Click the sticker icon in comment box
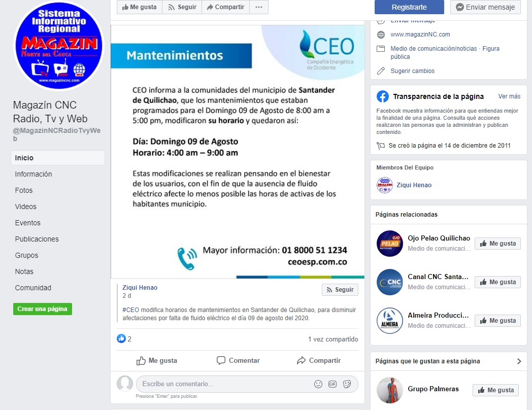The height and width of the screenshot is (410, 532). [x=347, y=384]
